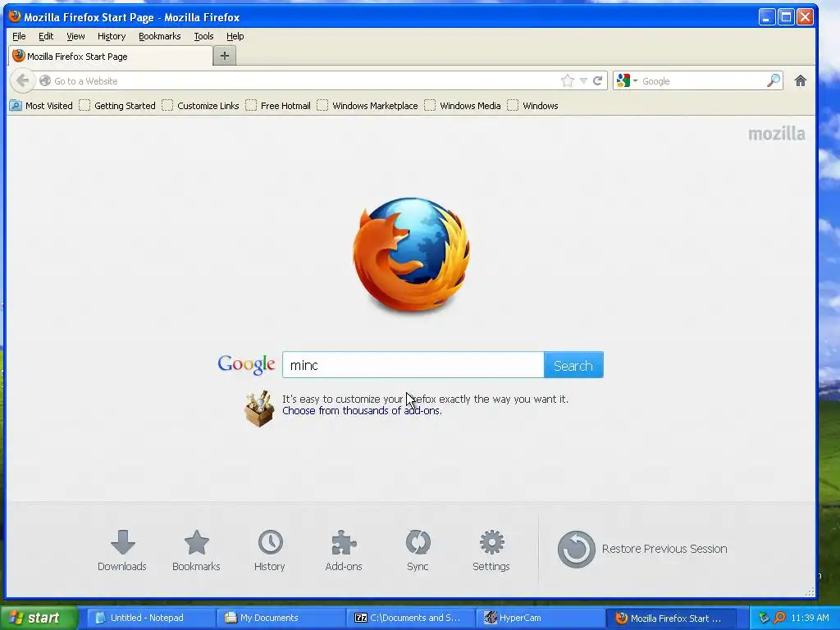The height and width of the screenshot is (630, 840).
Task: Switch to the C:\Documents and S… taskbar item
Action: [x=411, y=619]
